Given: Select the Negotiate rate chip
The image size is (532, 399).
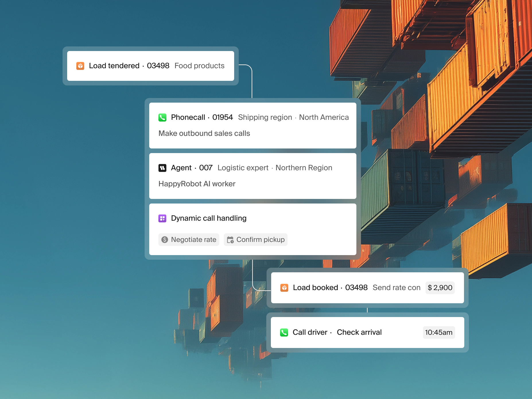Looking at the screenshot, I should coord(189,240).
